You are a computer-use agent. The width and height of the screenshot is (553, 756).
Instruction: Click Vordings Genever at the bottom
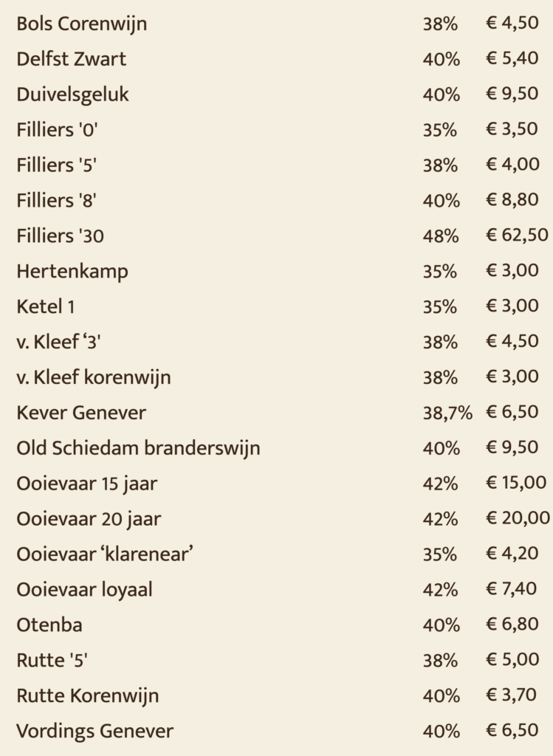pyautogui.click(x=95, y=732)
